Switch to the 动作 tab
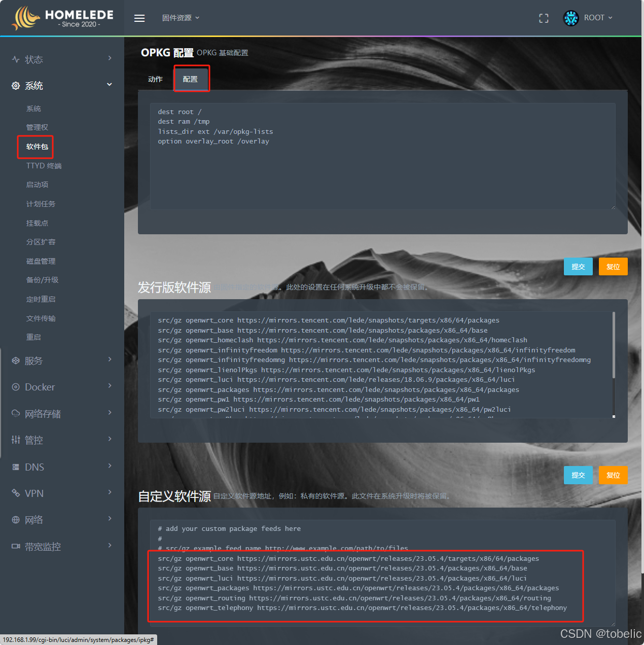The width and height of the screenshot is (644, 645). (155, 79)
